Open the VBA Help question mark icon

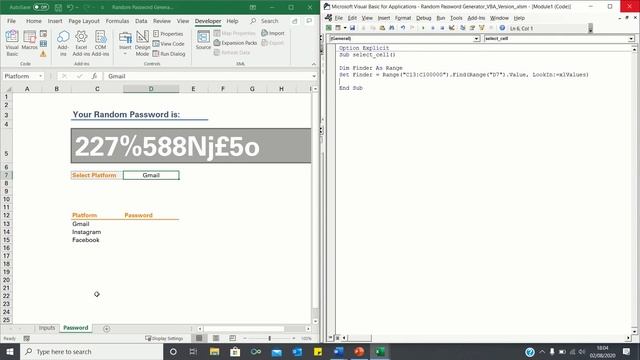point(502,28)
